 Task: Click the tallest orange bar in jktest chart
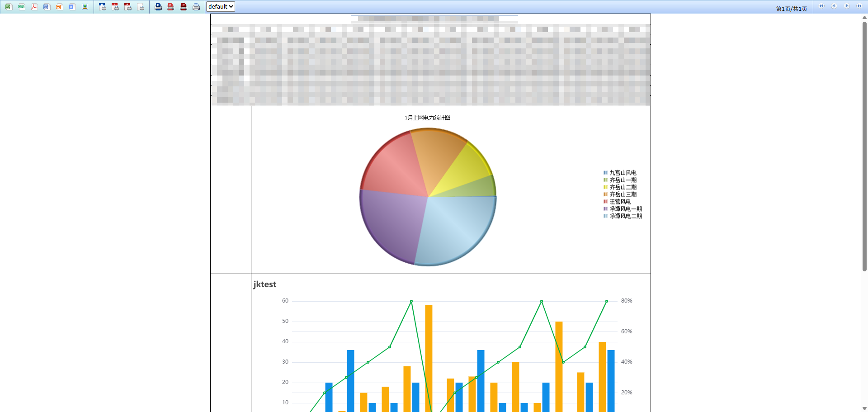click(x=429, y=358)
